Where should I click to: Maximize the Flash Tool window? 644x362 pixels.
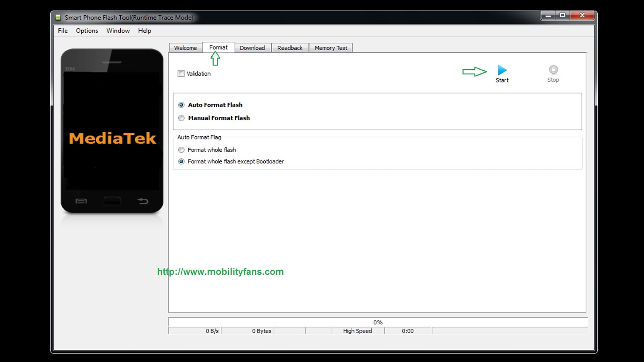pos(562,16)
